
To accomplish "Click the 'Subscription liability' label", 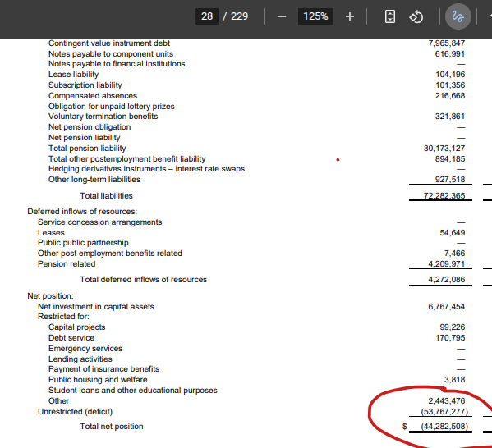I will point(85,85).
